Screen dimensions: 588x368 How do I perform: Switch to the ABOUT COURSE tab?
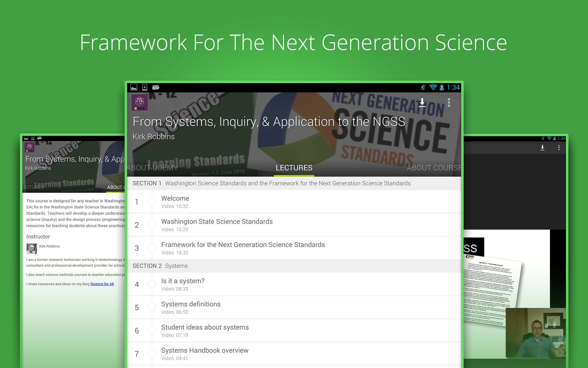pos(434,168)
